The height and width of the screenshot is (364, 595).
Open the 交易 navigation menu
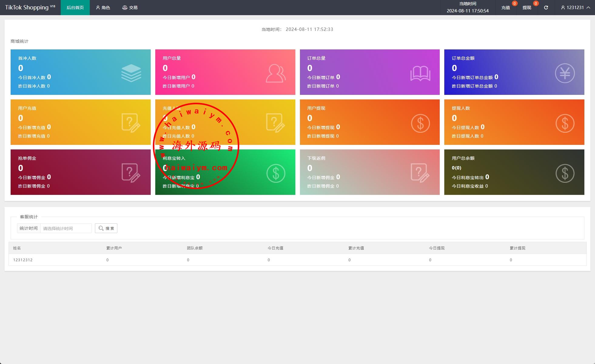point(130,8)
